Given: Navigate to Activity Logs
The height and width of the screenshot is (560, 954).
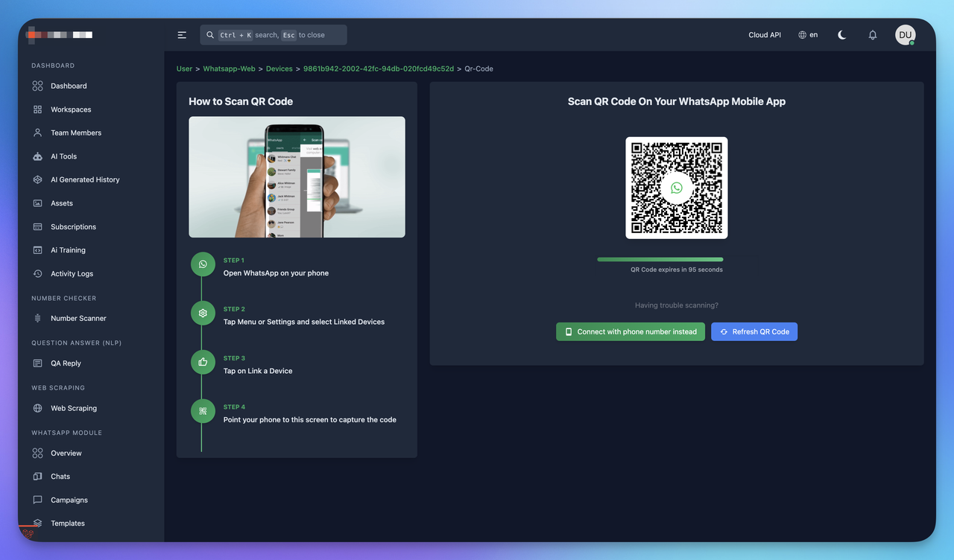Looking at the screenshot, I should pyautogui.click(x=72, y=273).
